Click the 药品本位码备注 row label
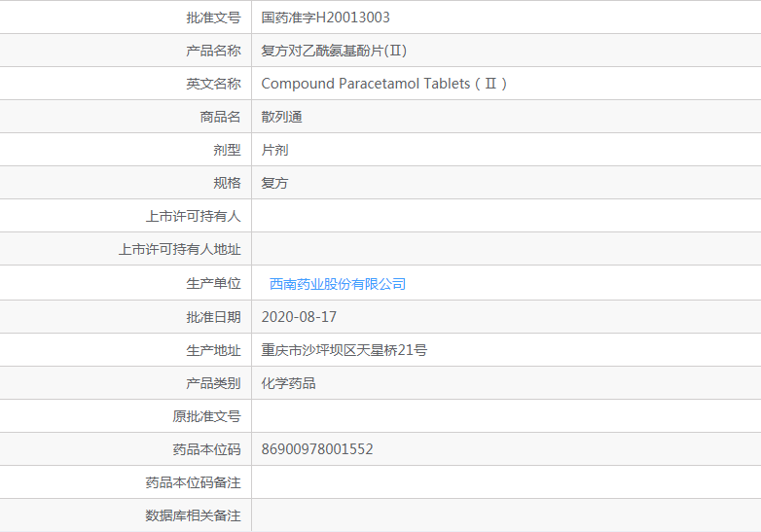The width and height of the screenshot is (761, 532). (193, 482)
